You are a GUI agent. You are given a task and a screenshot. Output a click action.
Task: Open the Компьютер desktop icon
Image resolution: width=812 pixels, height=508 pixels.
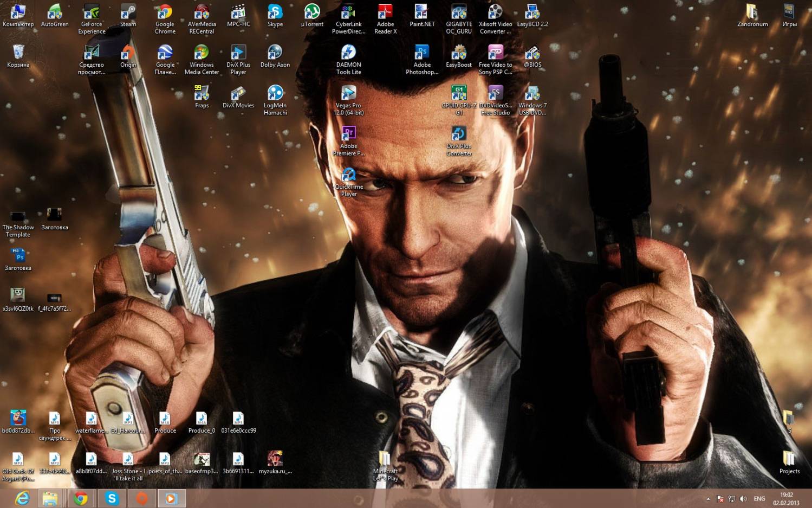pyautogui.click(x=18, y=16)
